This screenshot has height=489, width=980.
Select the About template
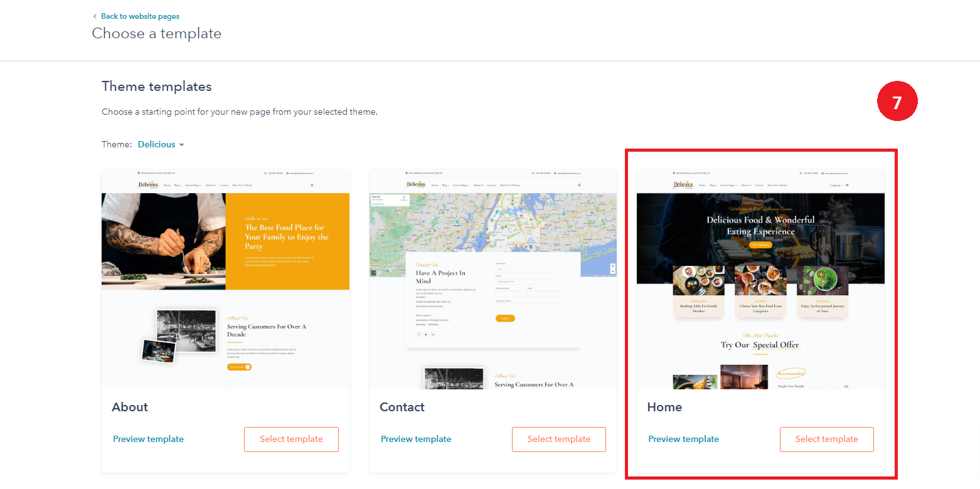(x=291, y=439)
